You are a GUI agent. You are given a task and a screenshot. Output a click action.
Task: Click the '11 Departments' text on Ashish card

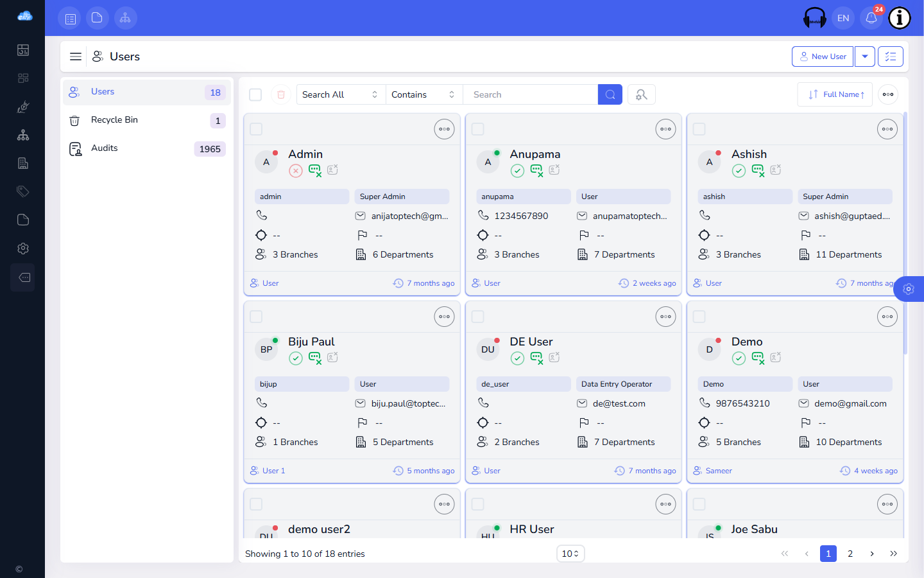tap(849, 254)
